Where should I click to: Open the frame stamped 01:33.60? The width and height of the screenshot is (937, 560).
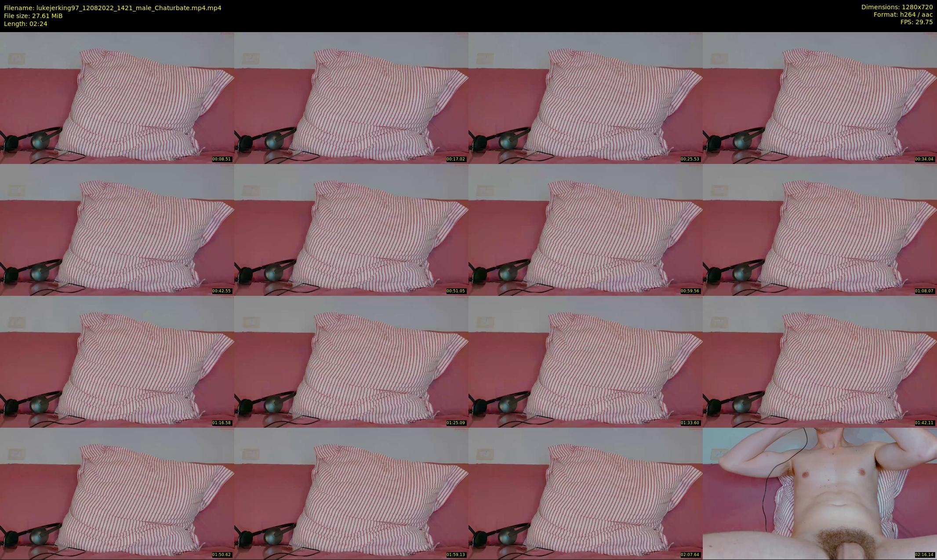pyautogui.click(x=585, y=361)
